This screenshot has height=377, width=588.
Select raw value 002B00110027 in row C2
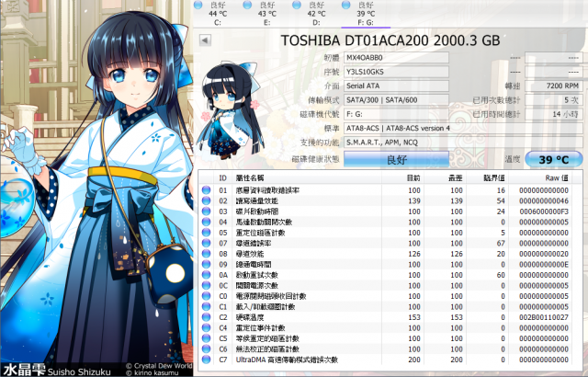544,317
